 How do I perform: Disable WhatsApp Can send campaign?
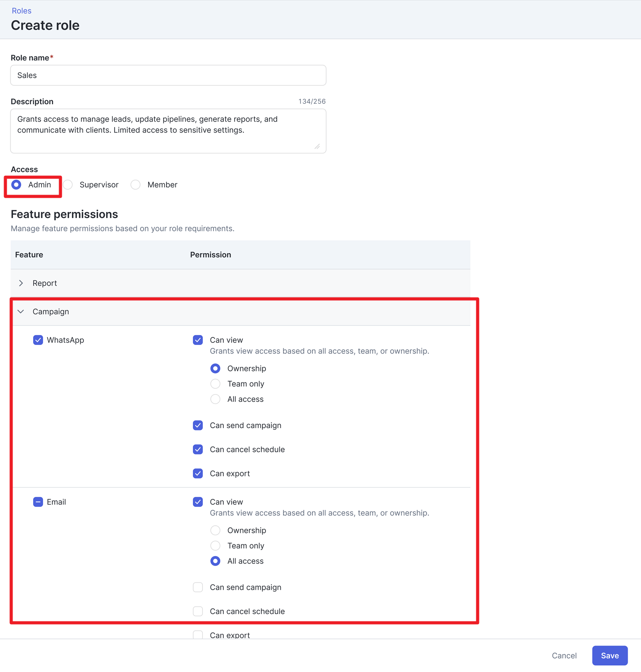pos(198,425)
